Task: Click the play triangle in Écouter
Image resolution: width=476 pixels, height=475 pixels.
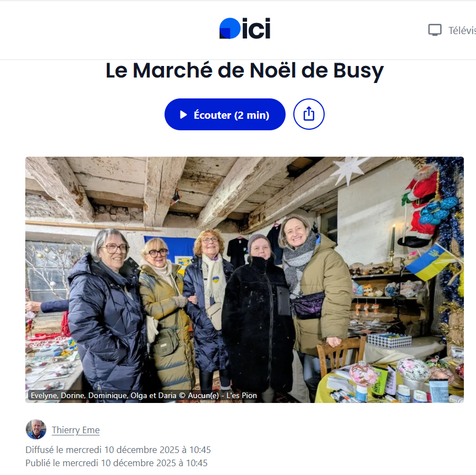Action: click(x=183, y=115)
